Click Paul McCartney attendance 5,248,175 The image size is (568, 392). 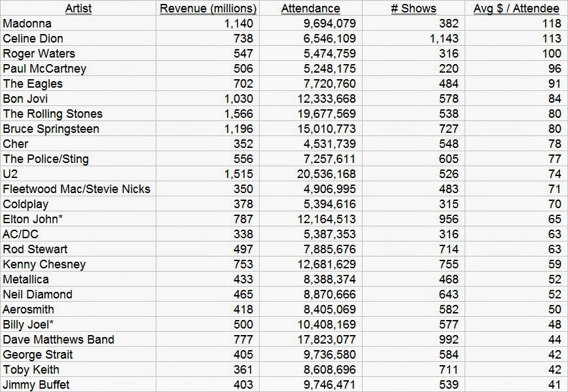325,69
